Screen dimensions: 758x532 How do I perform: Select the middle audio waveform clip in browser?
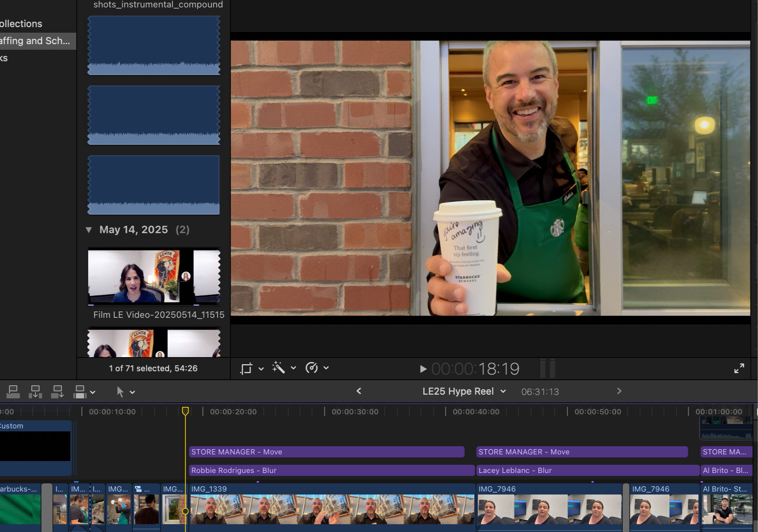[154, 115]
